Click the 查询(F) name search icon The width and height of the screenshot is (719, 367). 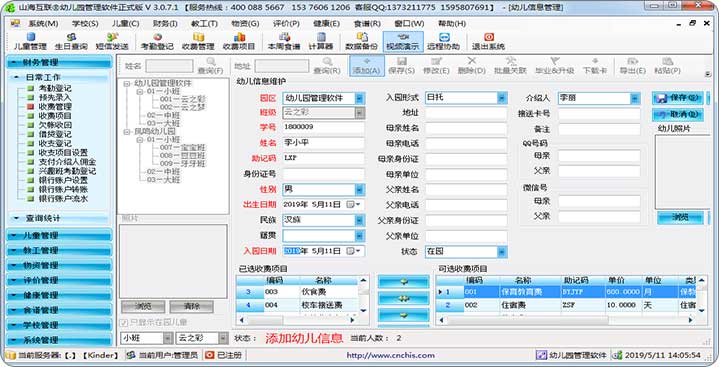click(x=210, y=66)
